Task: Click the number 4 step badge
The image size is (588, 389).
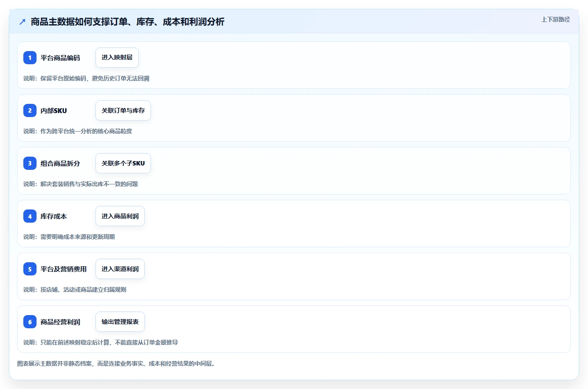Action: point(30,216)
